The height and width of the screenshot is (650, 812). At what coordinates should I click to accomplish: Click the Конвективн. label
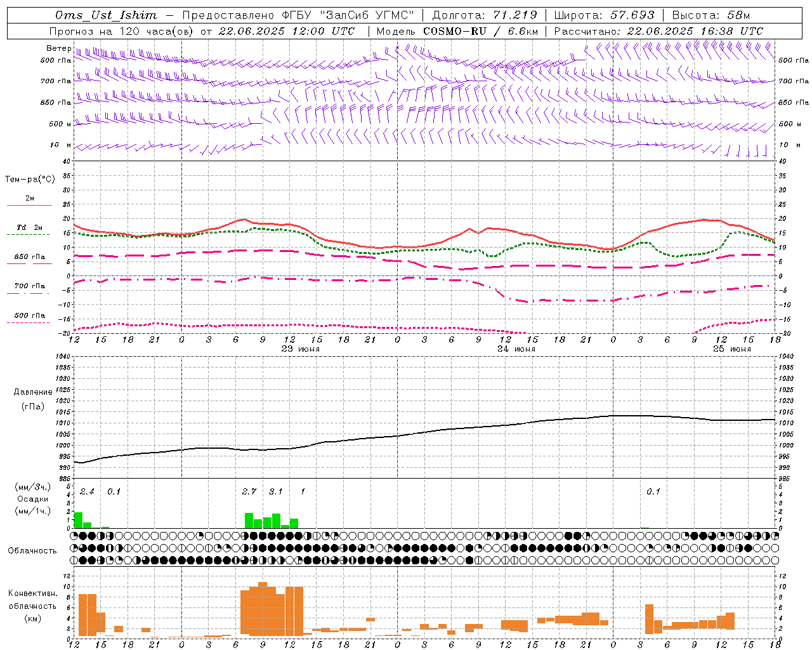click(x=32, y=594)
